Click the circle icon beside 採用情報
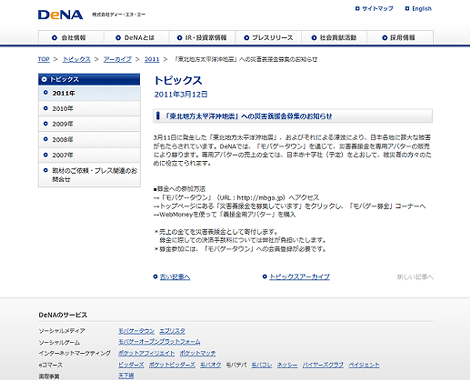Viewport: 470px width, 380px height. [385, 38]
